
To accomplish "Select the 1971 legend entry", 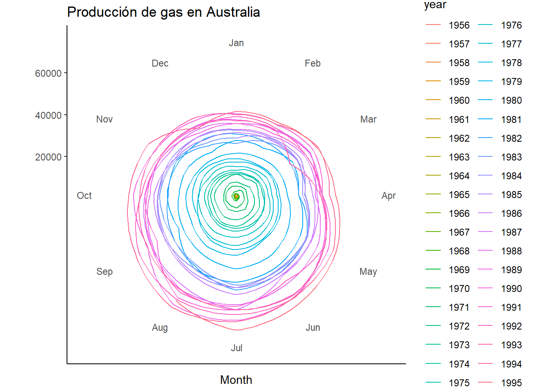I will (448, 307).
